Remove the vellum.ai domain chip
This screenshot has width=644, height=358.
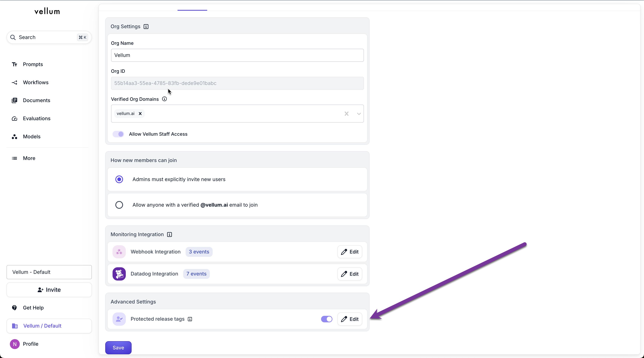pyautogui.click(x=140, y=114)
